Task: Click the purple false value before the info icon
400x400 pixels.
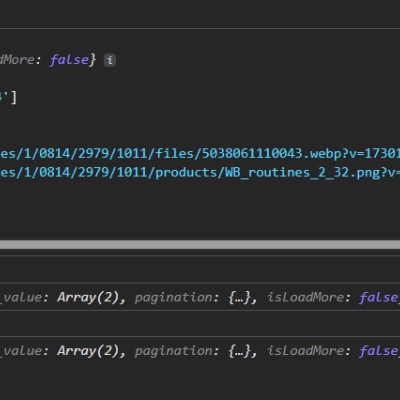Action: [69, 60]
